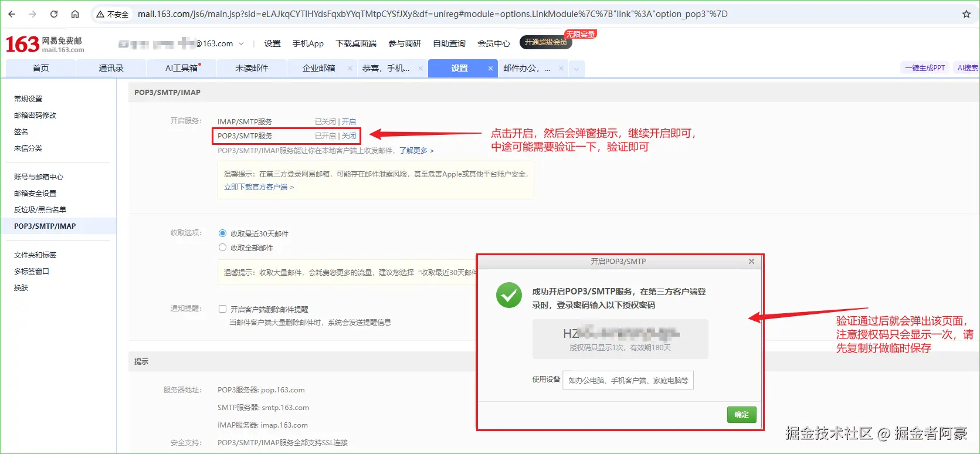This screenshot has width=980, height=454.
Task: Close the 设置 tab
Action: pyautogui.click(x=490, y=69)
